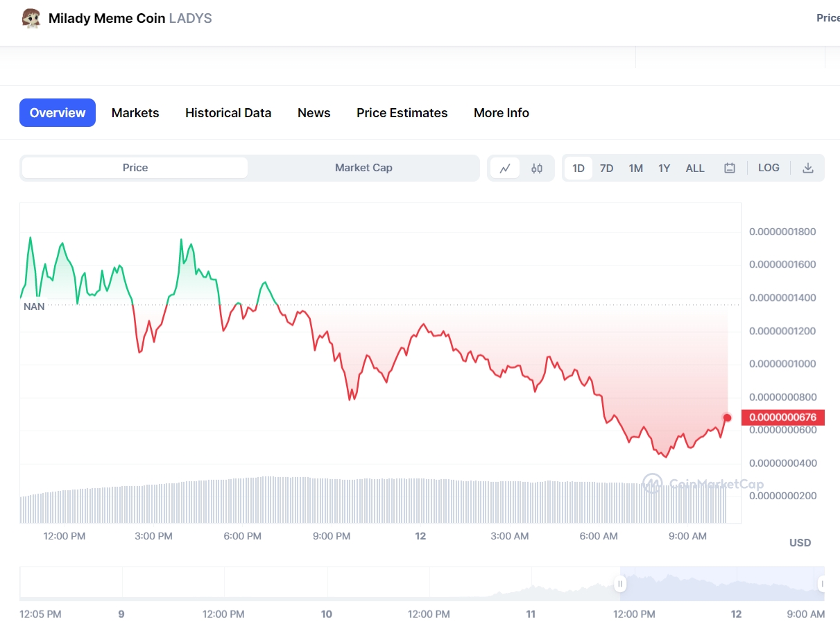Click the NAN label on chart

[x=34, y=306]
